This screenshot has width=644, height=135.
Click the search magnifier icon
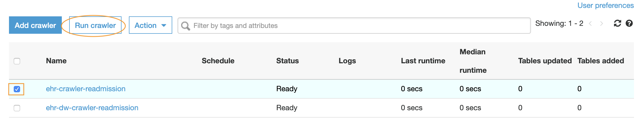185,26
